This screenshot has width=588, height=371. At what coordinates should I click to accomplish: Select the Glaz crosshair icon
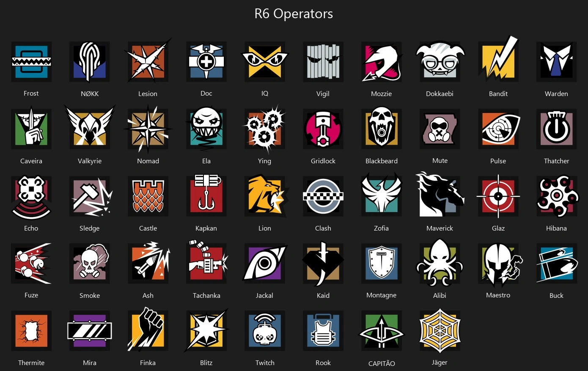(498, 196)
